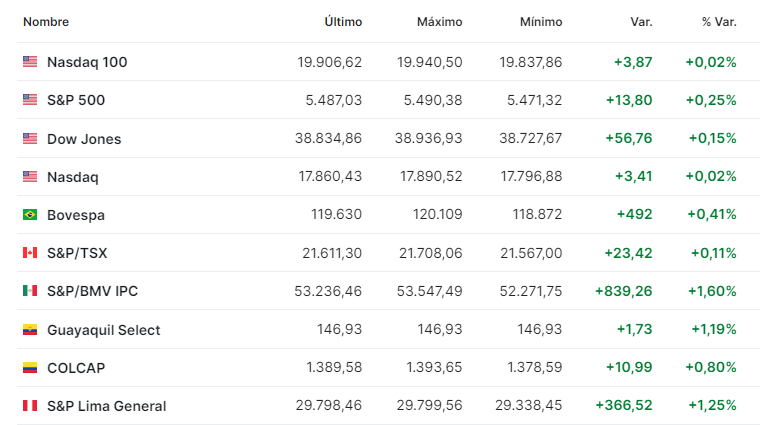Open the S&P Lima General link
The image size is (760, 425).
click(107, 406)
